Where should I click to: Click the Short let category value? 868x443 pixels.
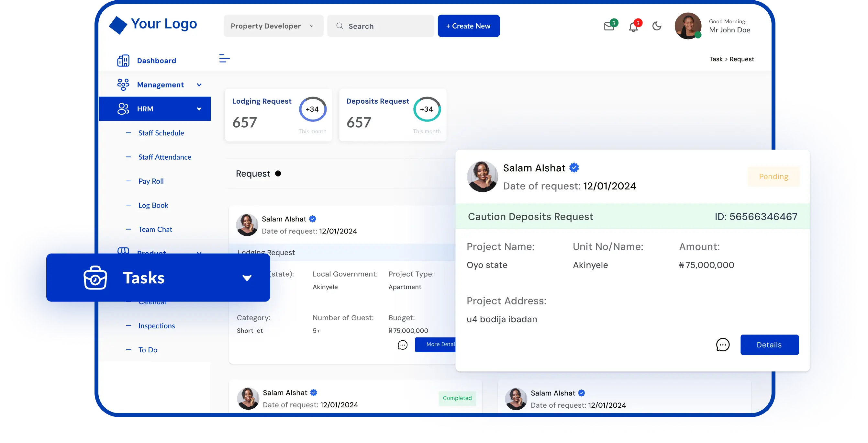point(250,331)
